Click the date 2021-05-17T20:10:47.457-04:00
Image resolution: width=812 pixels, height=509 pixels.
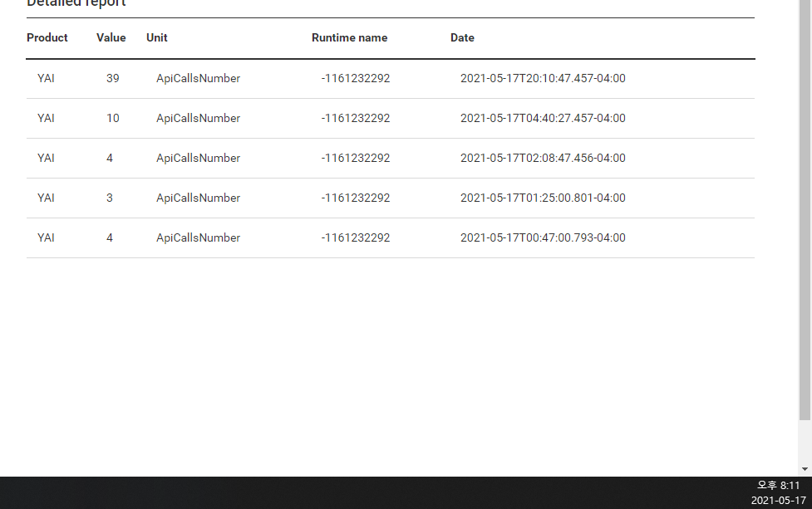pyautogui.click(x=543, y=79)
